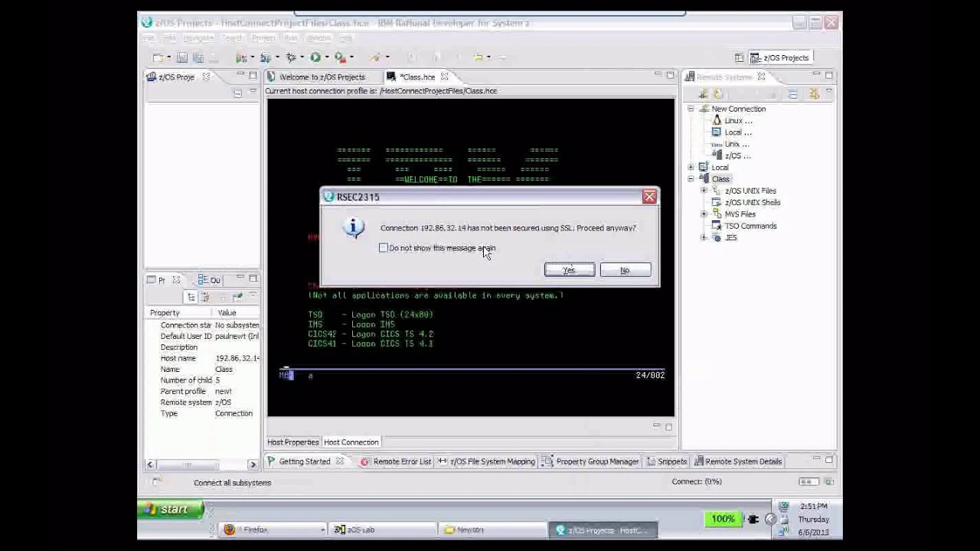980x551 pixels.
Task: Switch to Firefox in the taskbar
Action: tap(273, 530)
